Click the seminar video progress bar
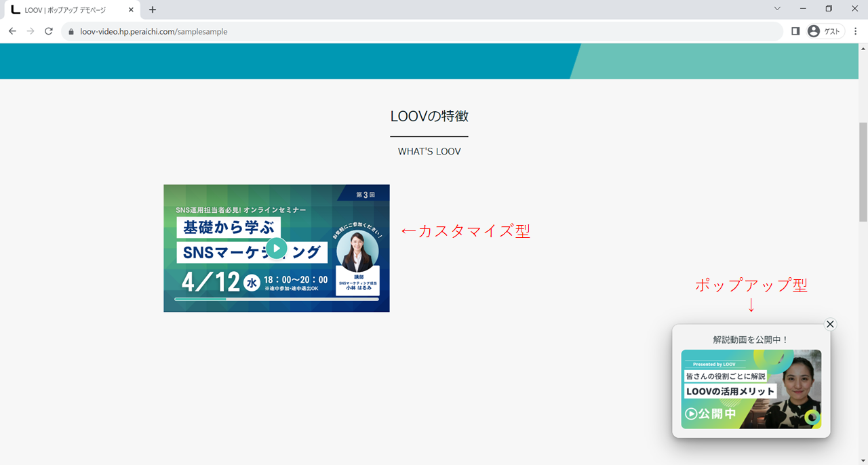 [276, 299]
